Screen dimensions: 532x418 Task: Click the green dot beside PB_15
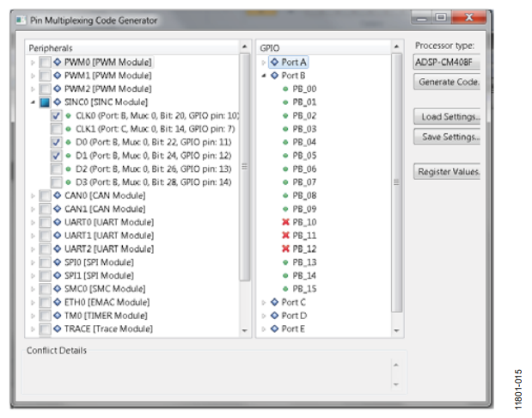285,289
